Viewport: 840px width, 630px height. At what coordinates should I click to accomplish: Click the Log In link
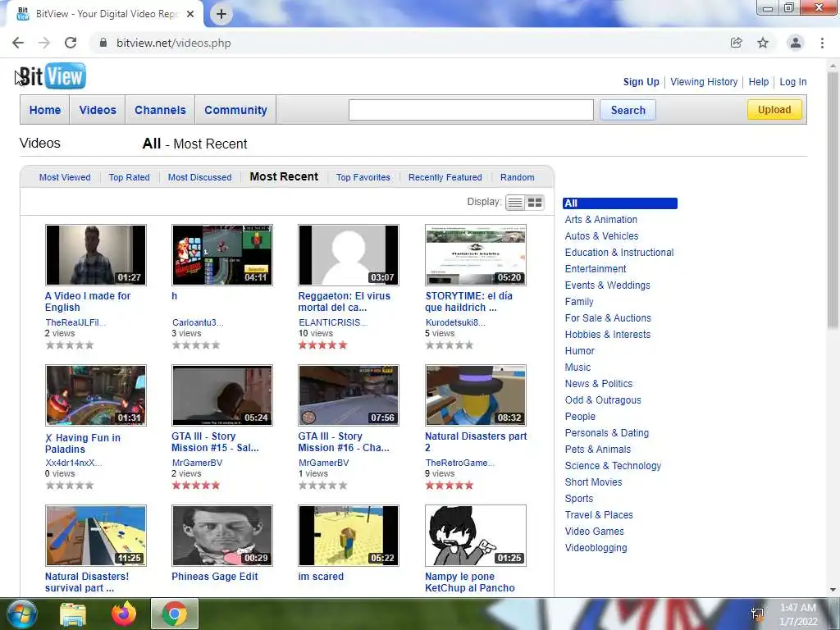click(x=793, y=82)
